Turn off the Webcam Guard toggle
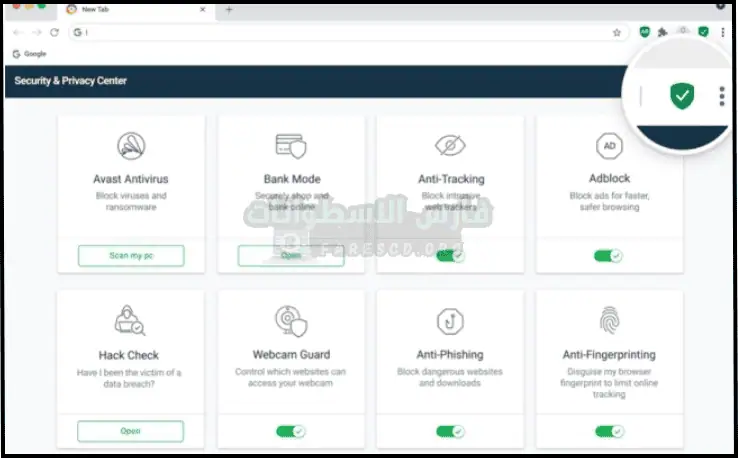The width and height of the screenshot is (738, 458). (290, 431)
